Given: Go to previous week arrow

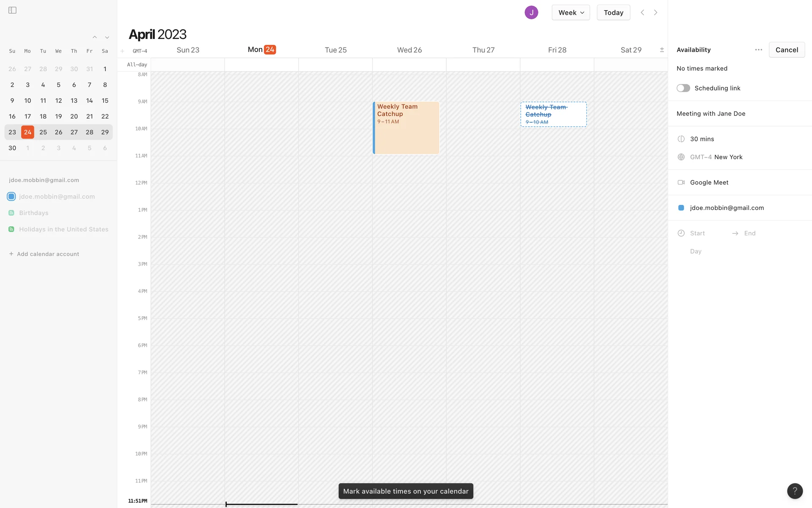Looking at the screenshot, I should (642, 12).
